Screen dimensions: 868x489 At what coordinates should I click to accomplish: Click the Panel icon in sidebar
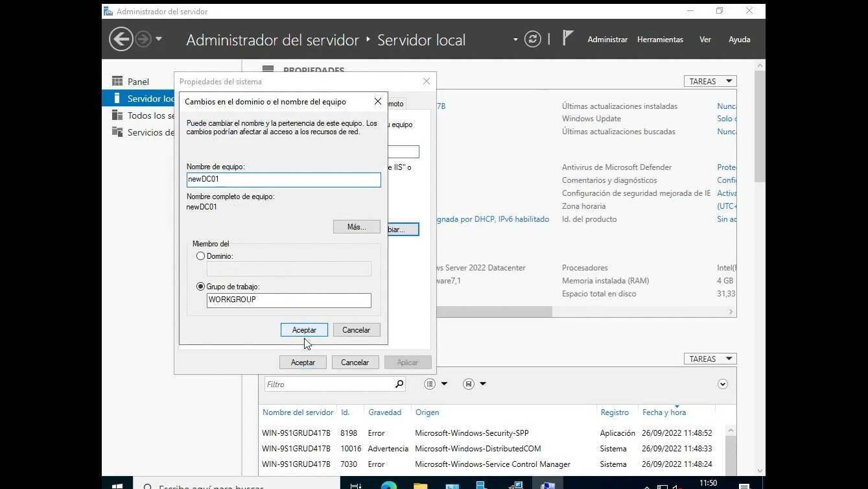(117, 82)
